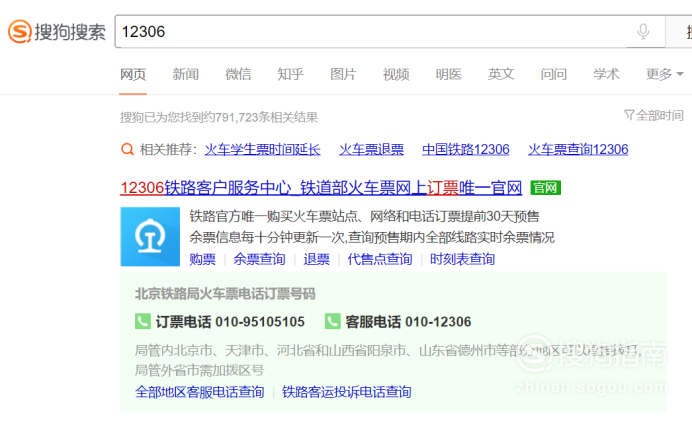Open the 12306 railway logo thumbnail
The width and height of the screenshot is (692, 421).
coord(150,237)
